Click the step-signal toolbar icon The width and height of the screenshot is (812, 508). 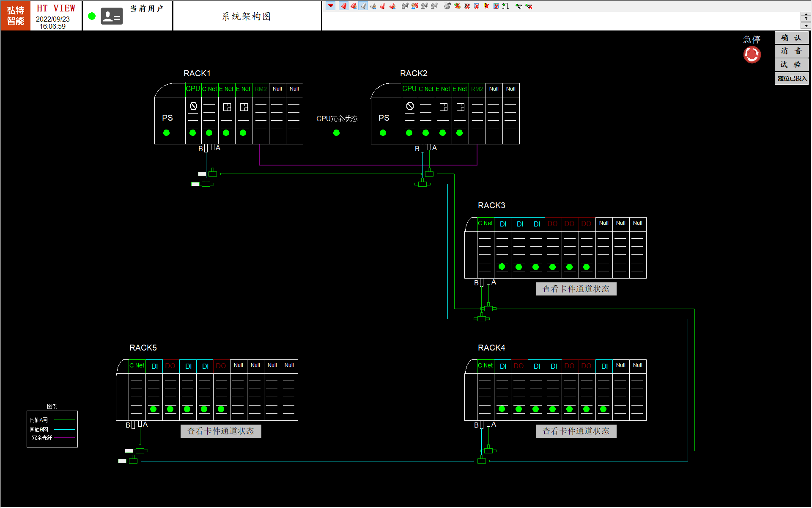505,6
